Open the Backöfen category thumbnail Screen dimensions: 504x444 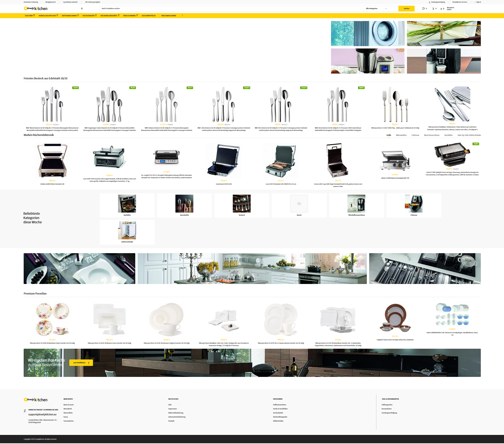[127, 204]
